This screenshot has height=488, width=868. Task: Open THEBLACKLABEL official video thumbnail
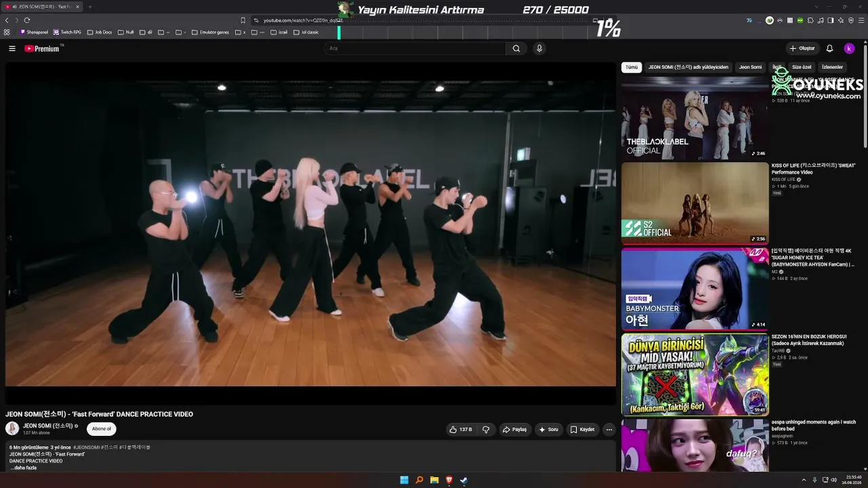click(x=695, y=119)
